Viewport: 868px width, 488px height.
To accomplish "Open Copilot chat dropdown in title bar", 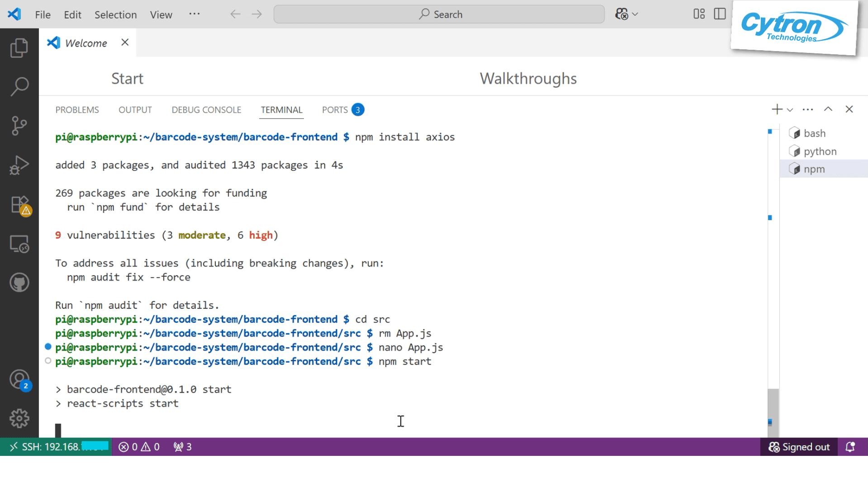I will (x=626, y=14).
